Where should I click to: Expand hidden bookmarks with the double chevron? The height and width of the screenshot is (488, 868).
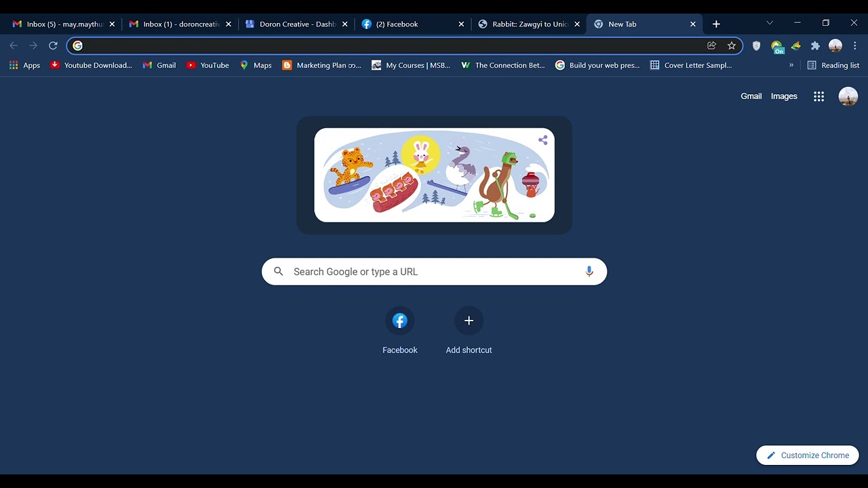[791, 65]
